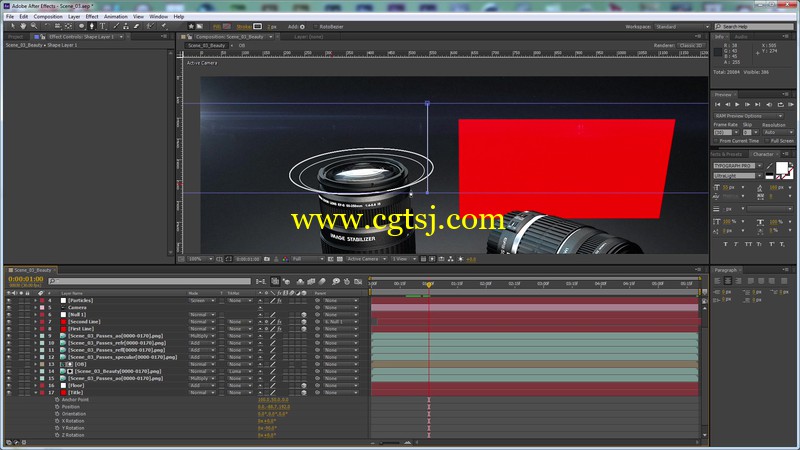Click the faux italic T style icon
The width and height of the screenshot is (800, 450).
(736, 244)
